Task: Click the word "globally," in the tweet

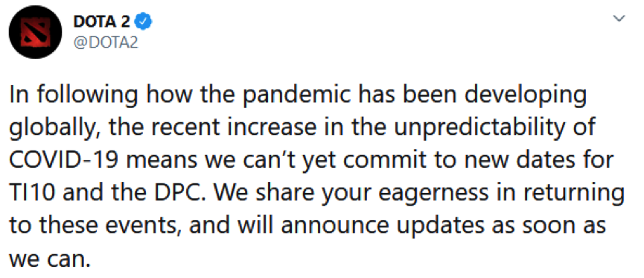Action: click(x=53, y=128)
